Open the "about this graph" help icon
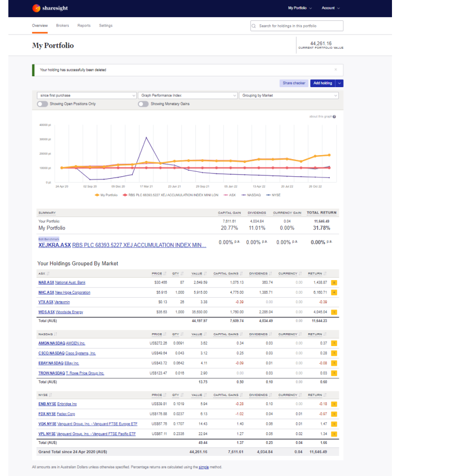Screen dimensions: 451x476 (x=333, y=117)
